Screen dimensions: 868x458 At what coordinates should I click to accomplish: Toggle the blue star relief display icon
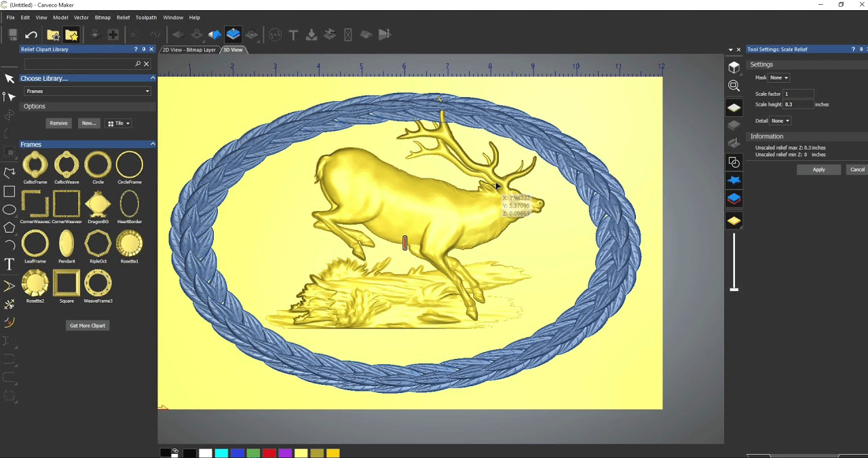click(734, 180)
